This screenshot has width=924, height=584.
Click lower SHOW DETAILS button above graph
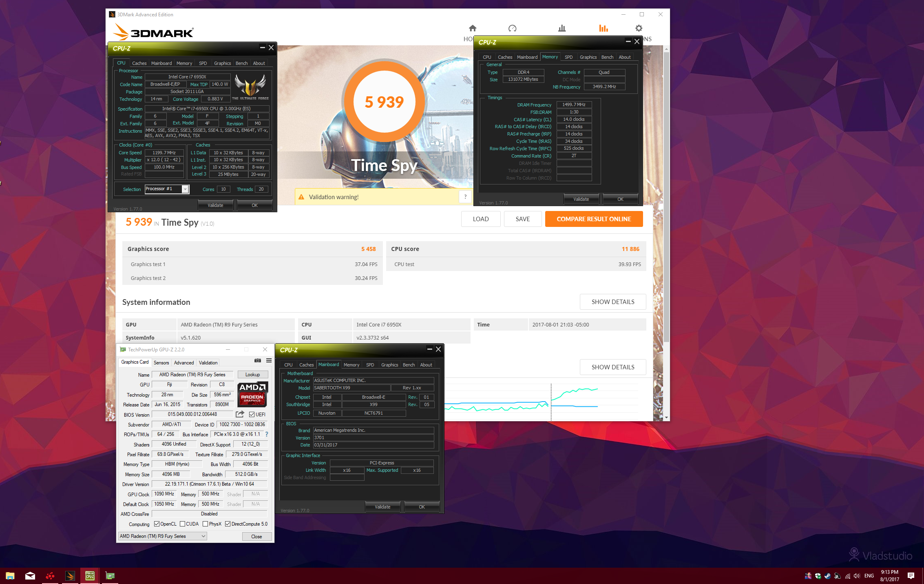coord(613,367)
